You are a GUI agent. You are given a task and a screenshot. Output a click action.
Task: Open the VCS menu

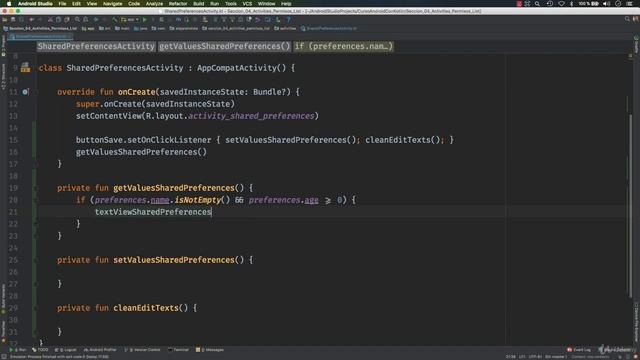(247, 3)
